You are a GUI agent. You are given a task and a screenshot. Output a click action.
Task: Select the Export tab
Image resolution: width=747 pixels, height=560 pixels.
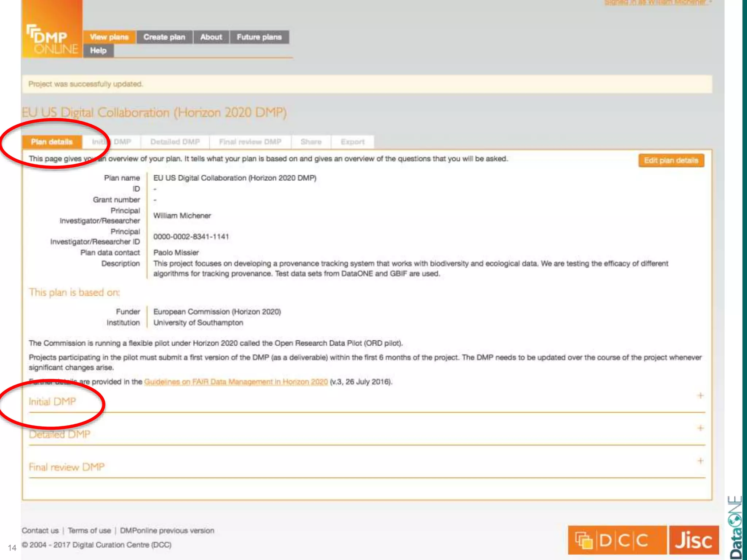tap(352, 142)
